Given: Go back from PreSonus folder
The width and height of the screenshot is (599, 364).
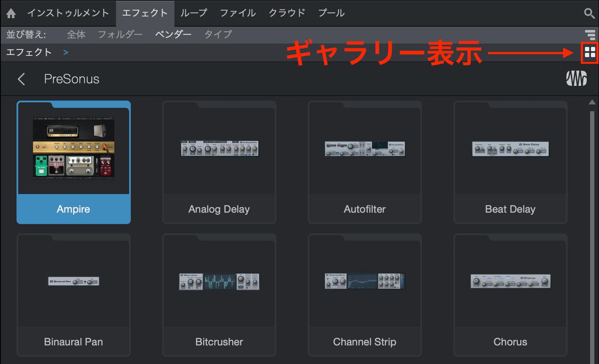Looking at the screenshot, I should (21, 79).
